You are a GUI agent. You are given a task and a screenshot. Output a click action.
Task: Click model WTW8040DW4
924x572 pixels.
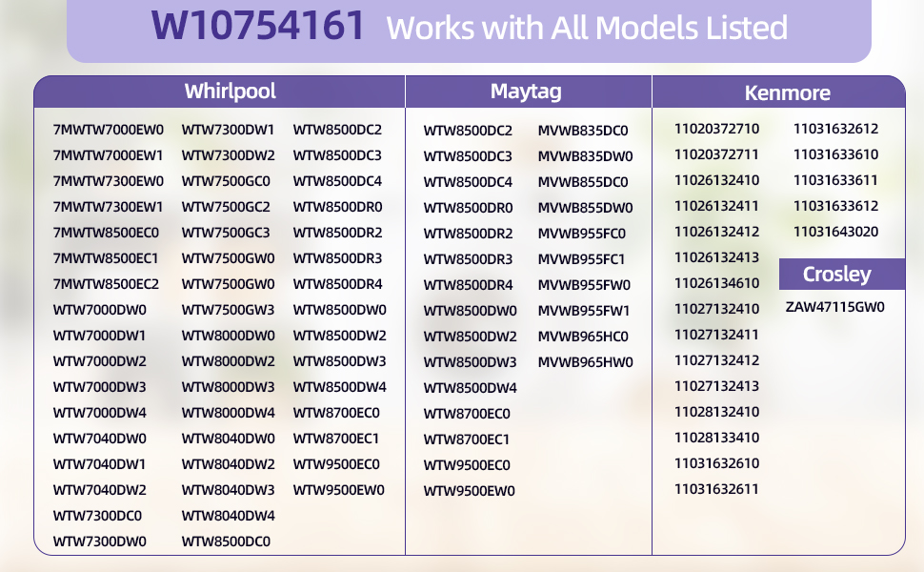tap(228, 516)
